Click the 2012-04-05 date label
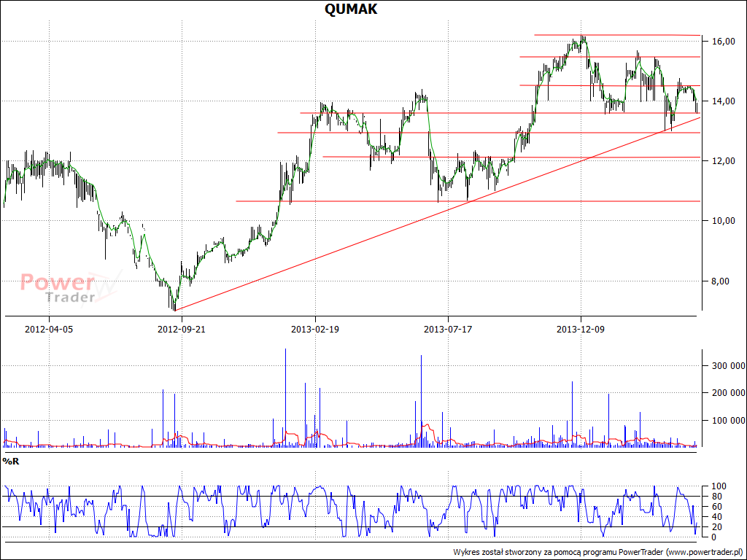The width and height of the screenshot is (747, 560). pyautogui.click(x=49, y=329)
